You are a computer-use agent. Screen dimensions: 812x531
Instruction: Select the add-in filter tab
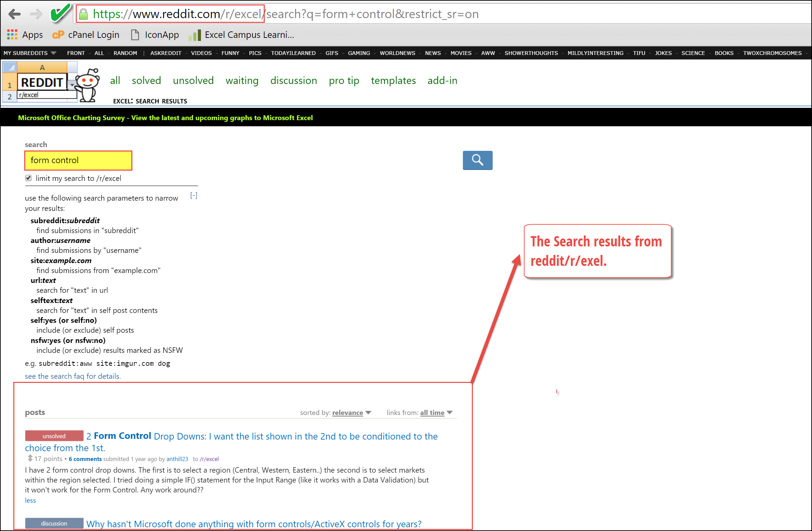click(442, 81)
